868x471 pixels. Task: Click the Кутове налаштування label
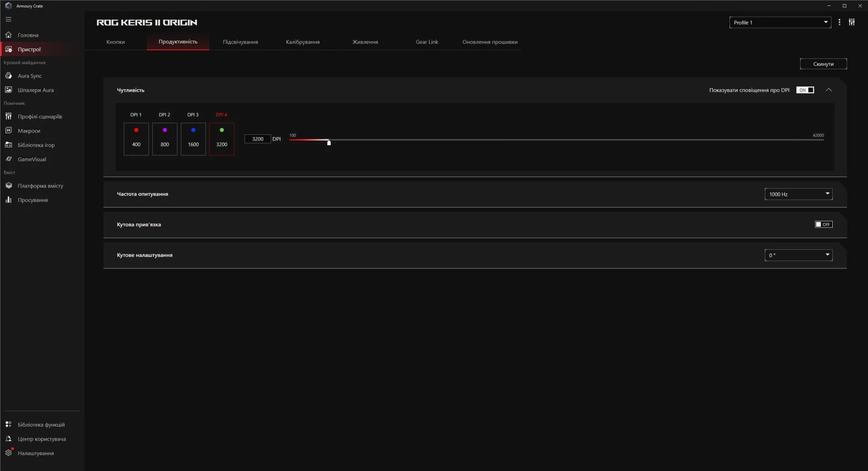145,255
